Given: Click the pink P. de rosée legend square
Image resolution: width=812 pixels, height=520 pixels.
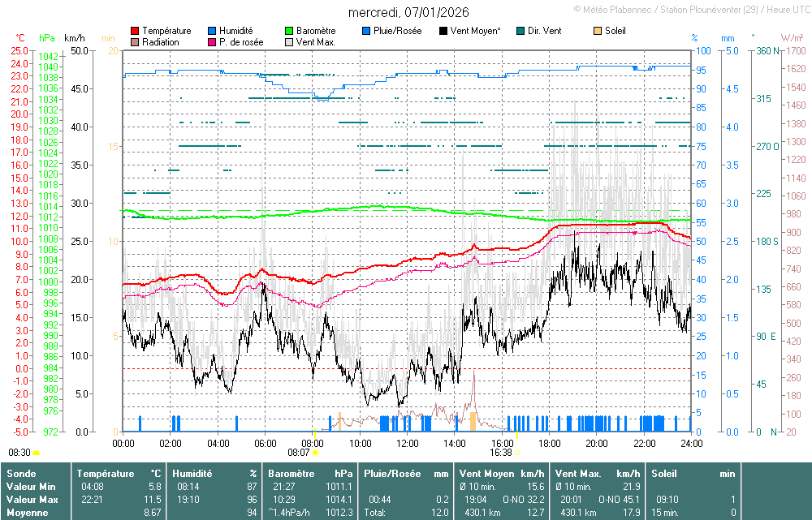Looking at the screenshot, I should point(212,42).
